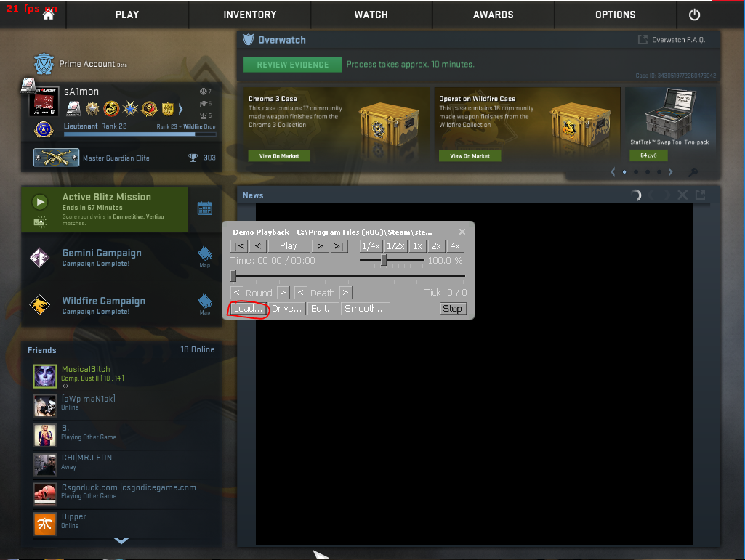Viewport: 745px width, 560px height.
Task: Go to next Death button
Action: pos(345,292)
